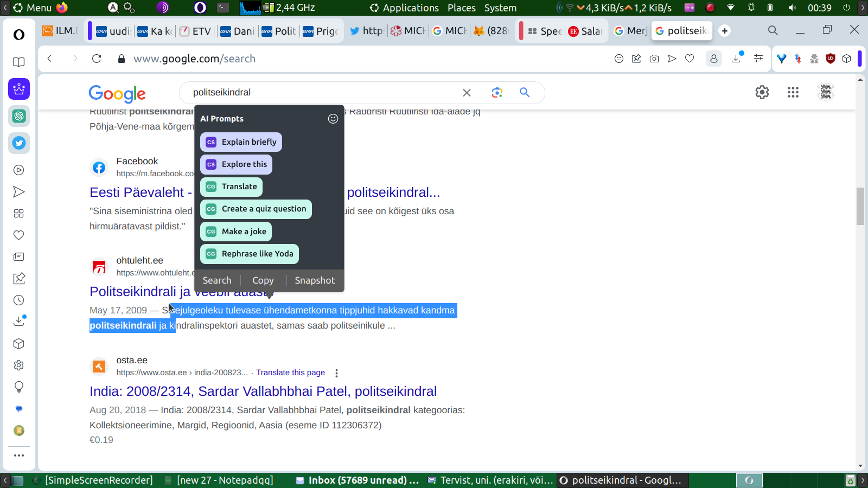Open the osta.ee result options menu

(x=337, y=373)
